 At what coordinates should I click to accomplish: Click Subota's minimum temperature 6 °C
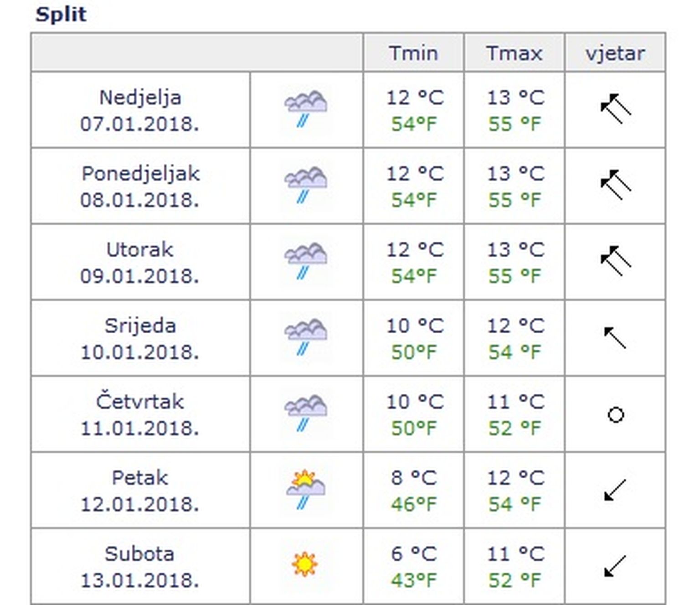click(413, 553)
